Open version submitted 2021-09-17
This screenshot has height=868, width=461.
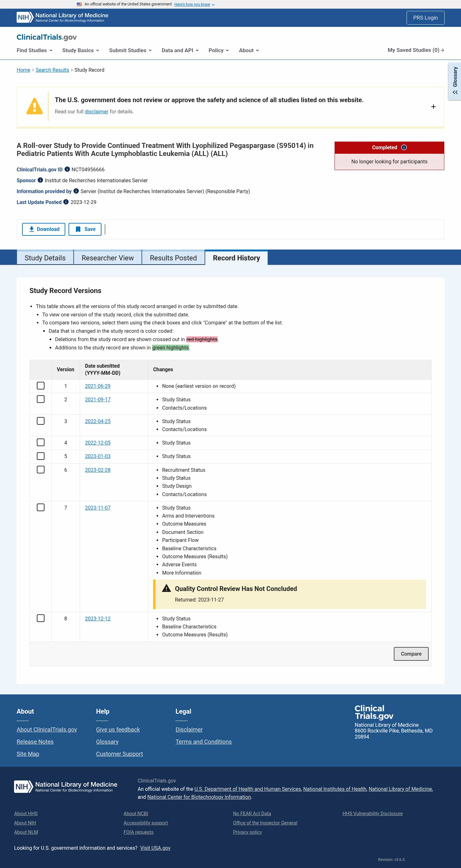click(98, 399)
